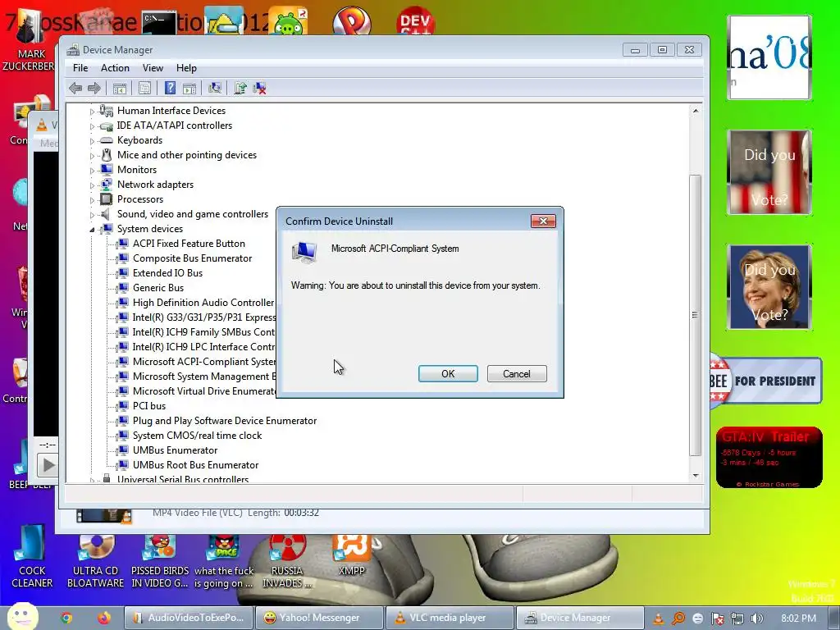
Task: Click the device tree scrollbar down arrow
Action: point(696,475)
